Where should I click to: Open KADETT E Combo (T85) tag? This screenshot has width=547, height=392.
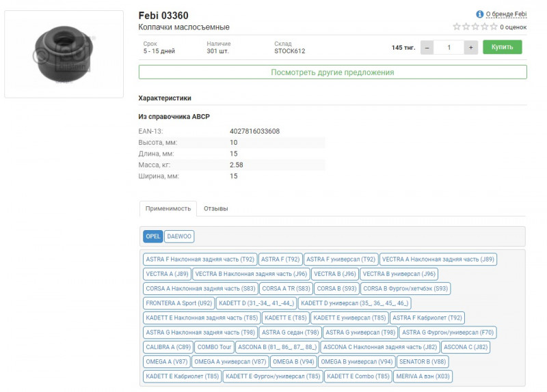point(358,376)
